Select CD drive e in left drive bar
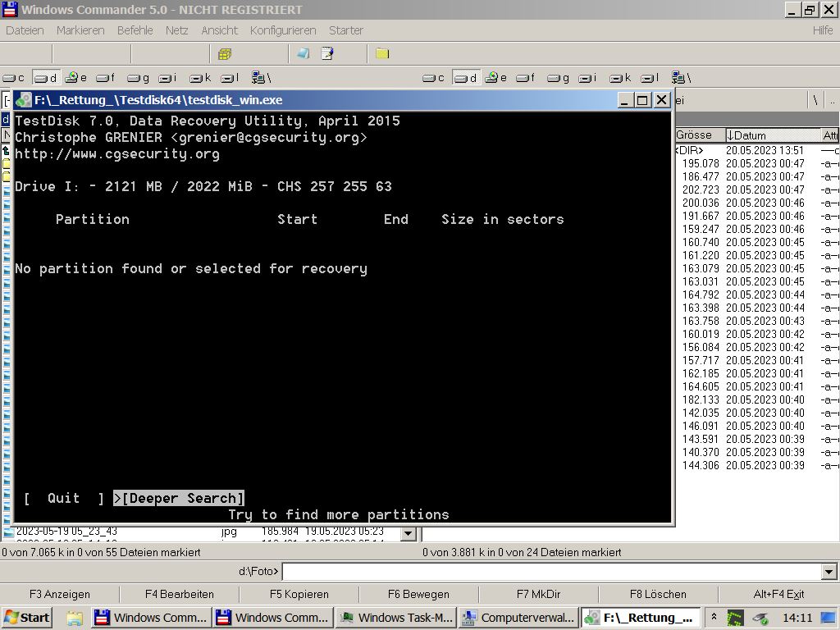The image size is (840, 630). click(x=76, y=78)
